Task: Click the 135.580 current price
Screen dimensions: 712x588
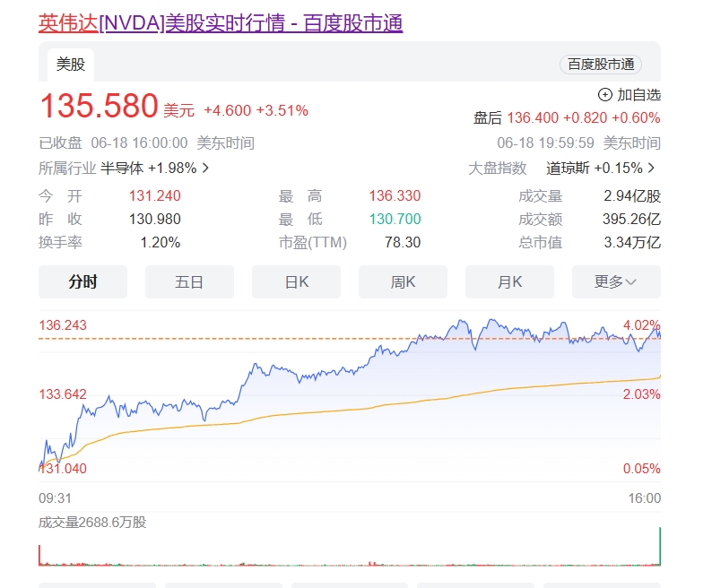Action: pos(99,106)
